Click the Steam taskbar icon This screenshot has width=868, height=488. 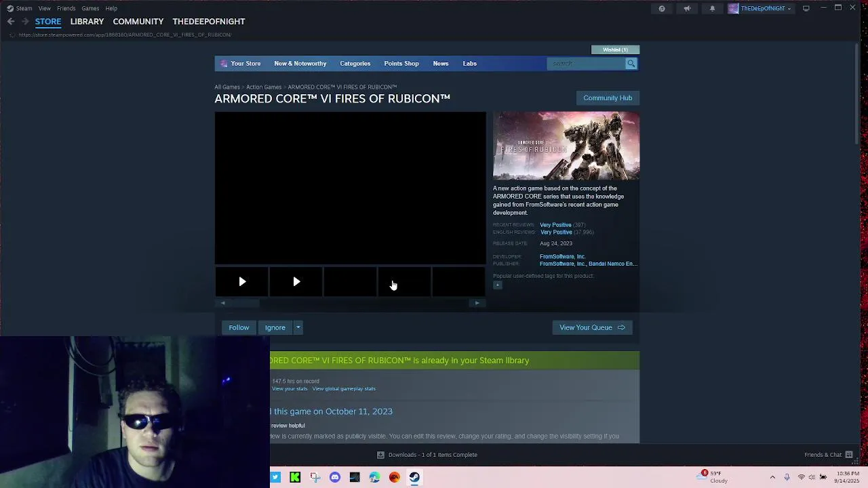[x=414, y=477]
